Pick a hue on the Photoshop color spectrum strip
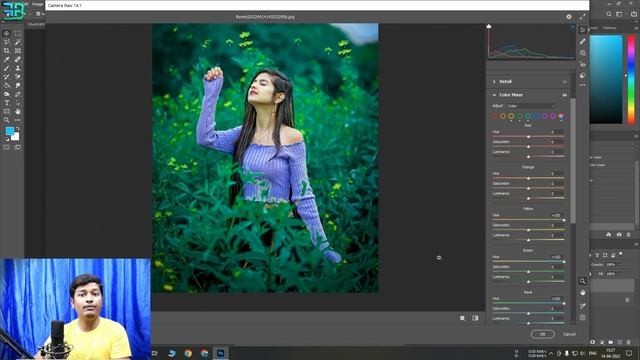This screenshot has width=640, height=360. [631, 80]
